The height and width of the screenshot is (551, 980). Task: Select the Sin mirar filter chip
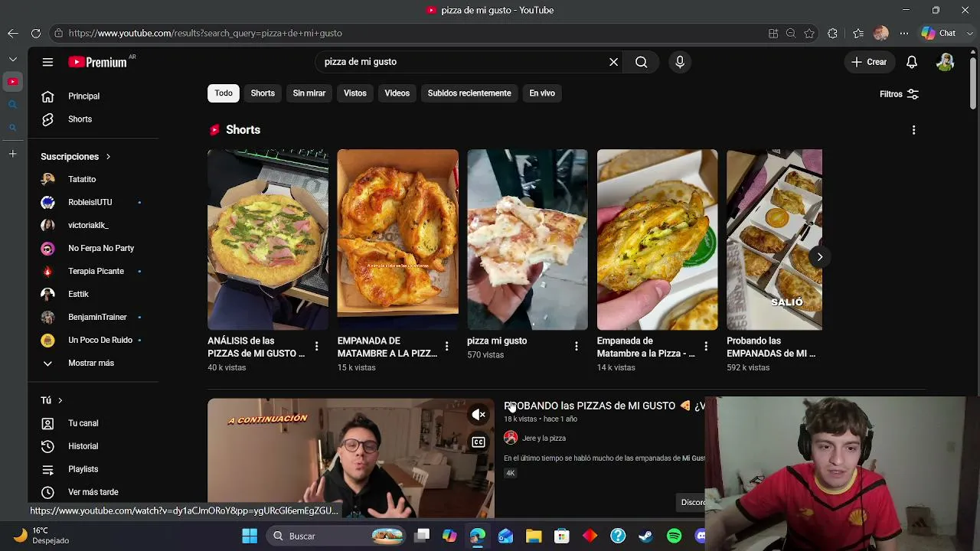point(309,93)
